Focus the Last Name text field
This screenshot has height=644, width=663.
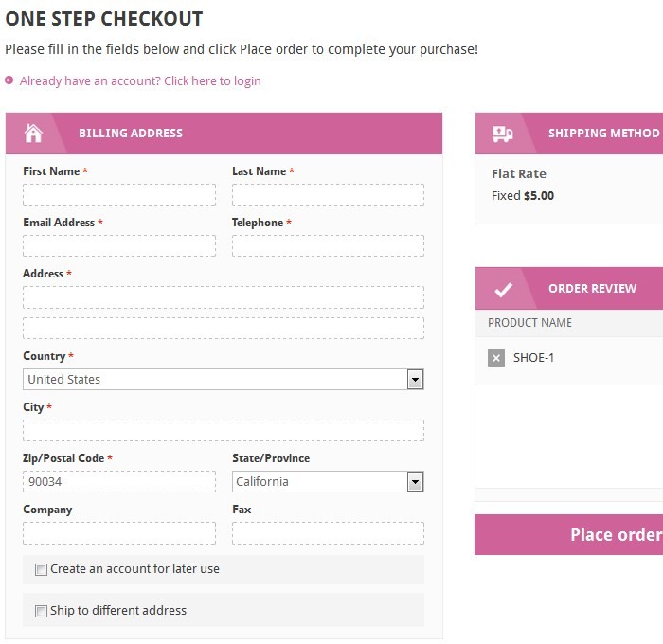coord(328,195)
